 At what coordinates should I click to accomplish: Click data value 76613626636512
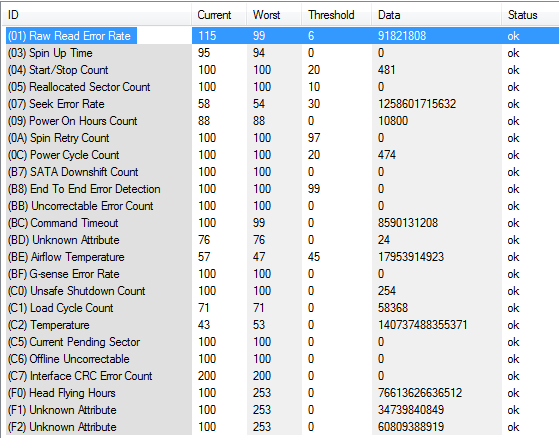420,393
